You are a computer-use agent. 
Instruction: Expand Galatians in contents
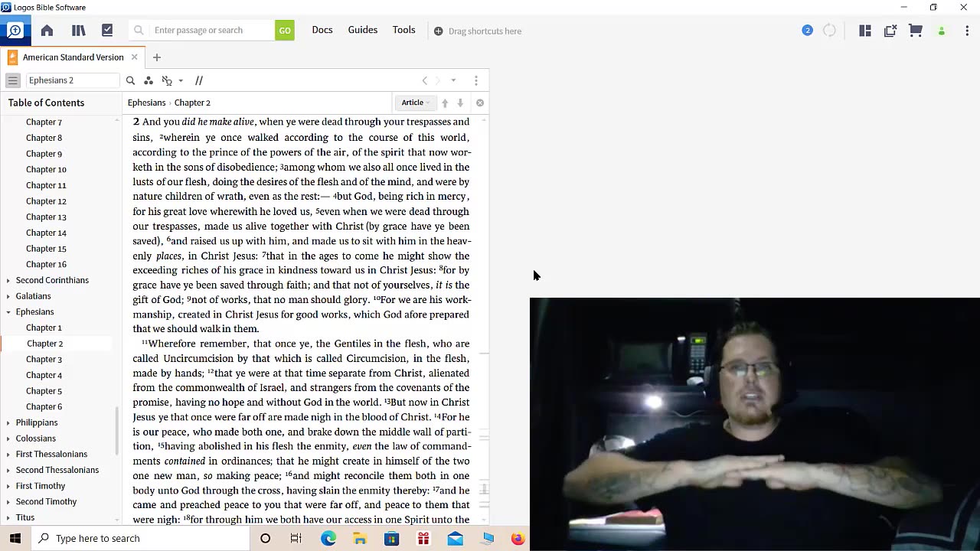(x=8, y=296)
